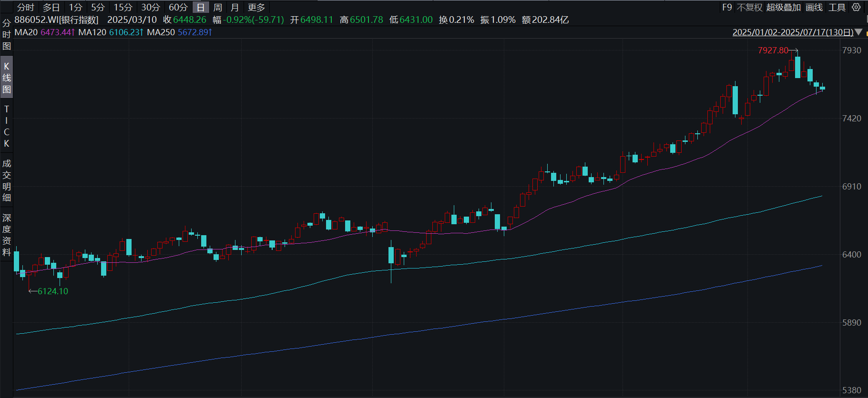Select the 15分 timeframe
Screen dimensions: 868x398
[x=123, y=7]
